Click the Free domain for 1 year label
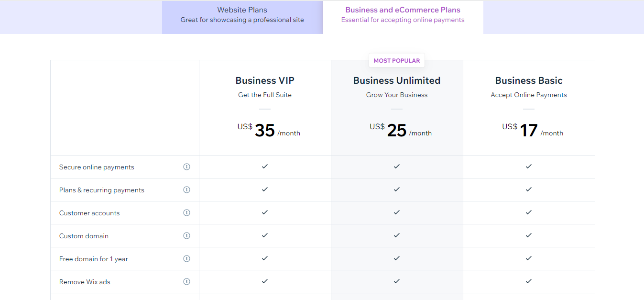Image resolution: width=644 pixels, height=300 pixels. point(94,259)
